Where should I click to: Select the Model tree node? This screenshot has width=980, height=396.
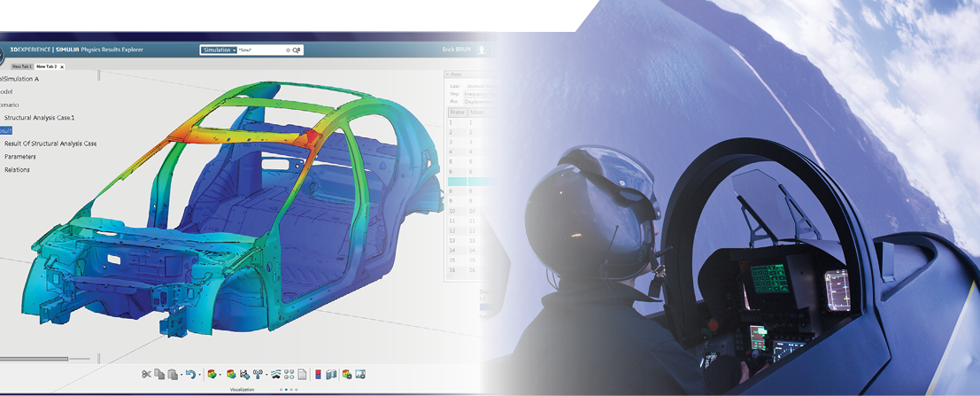(6, 91)
